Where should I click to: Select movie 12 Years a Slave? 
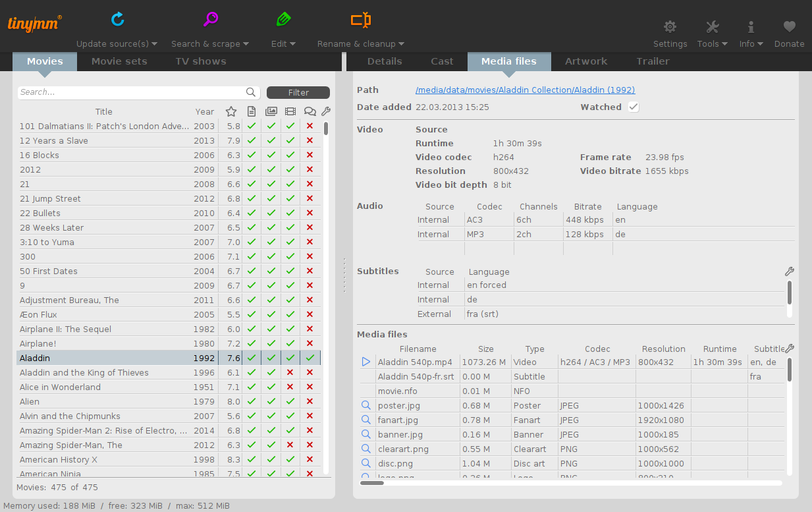click(169, 140)
